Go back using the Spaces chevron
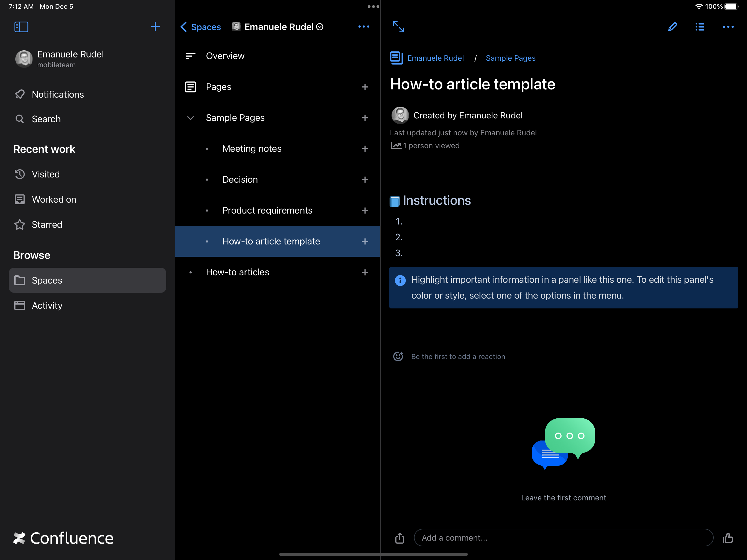This screenshot has width=747, height=560. [x=183, y=27]
